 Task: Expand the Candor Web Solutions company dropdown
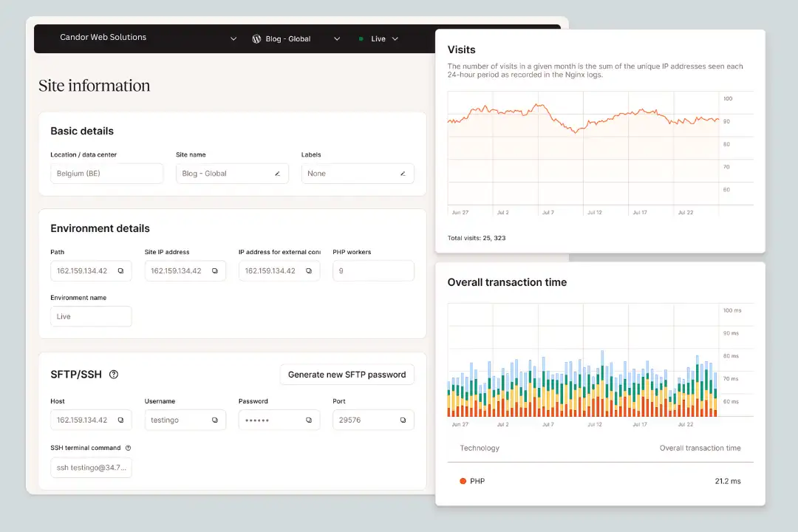[233, 38]
